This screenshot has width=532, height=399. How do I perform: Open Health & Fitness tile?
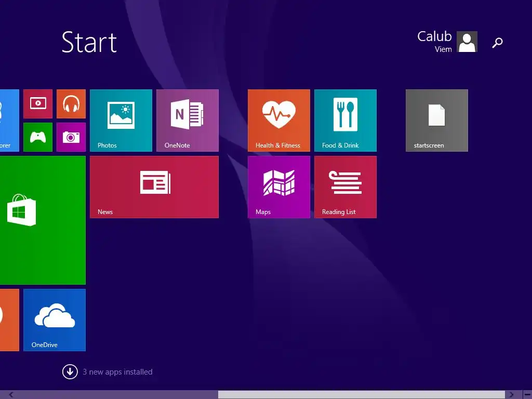coord(278,121)
